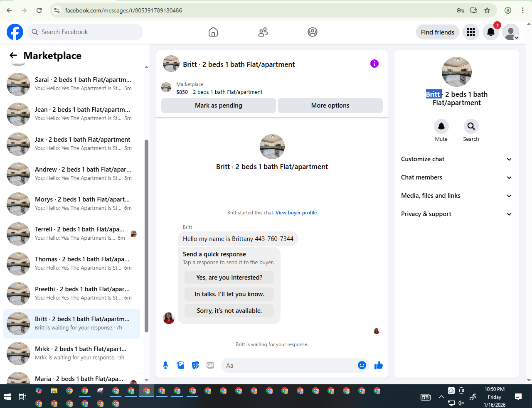Click the browser address bar URL

click(x=123, y=10)
